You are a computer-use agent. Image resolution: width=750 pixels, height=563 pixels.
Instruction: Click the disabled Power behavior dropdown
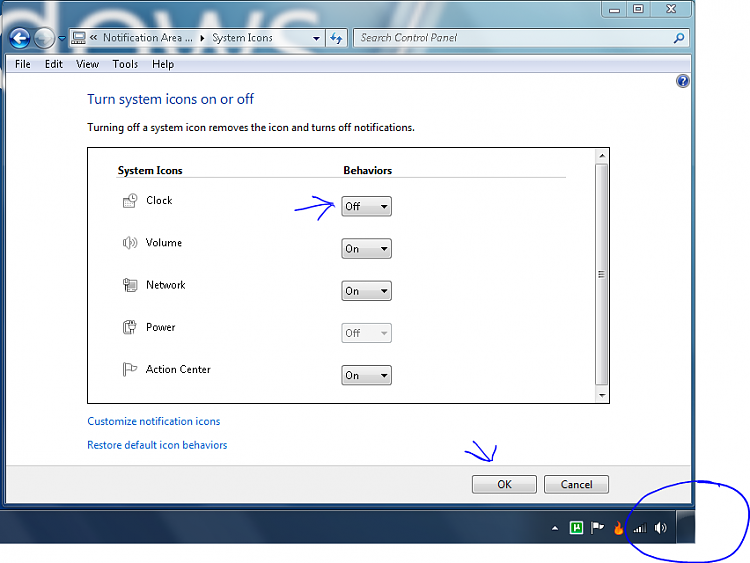(366, 333)
